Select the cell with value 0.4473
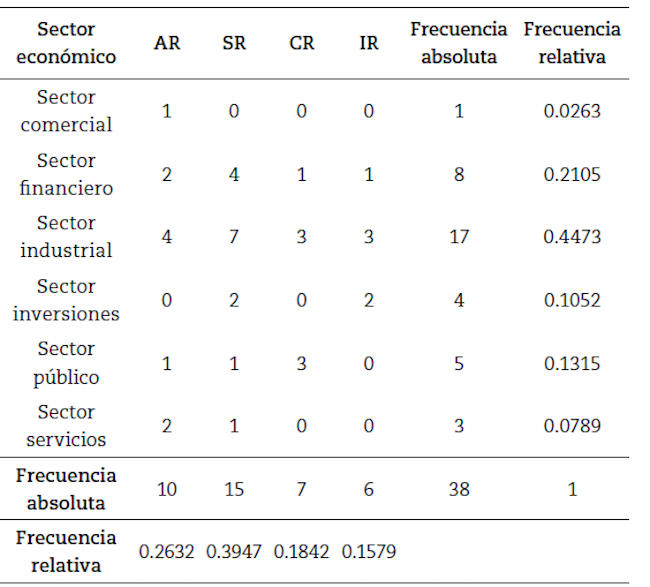650x587 pixels. [572, 238]
